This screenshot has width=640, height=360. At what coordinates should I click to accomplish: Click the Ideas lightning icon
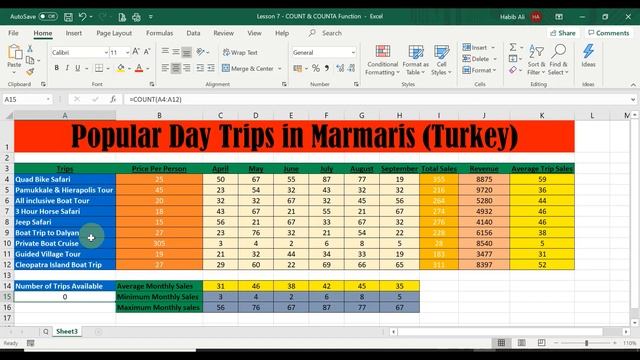(x=588, y=56)
